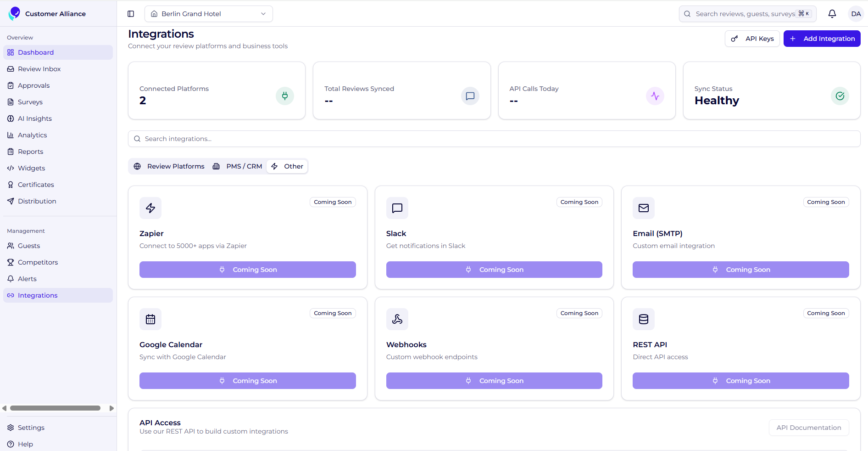Switch to the PMS / CRM tab
The width and height of the screenshot is (868, 451).
[238, 166]
